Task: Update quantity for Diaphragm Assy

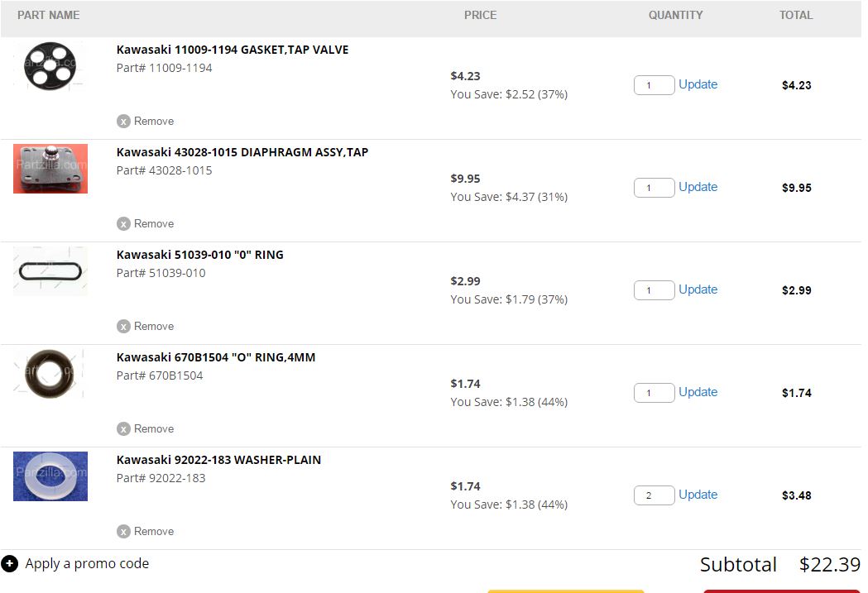Action: pyautogui.click(x=698, y=187)
